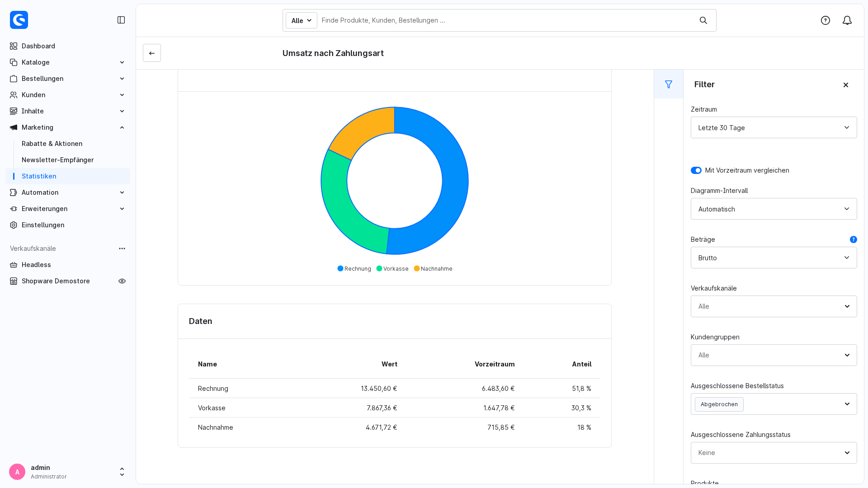Close the Filter panel
The image size is (868, 488).
846,85
